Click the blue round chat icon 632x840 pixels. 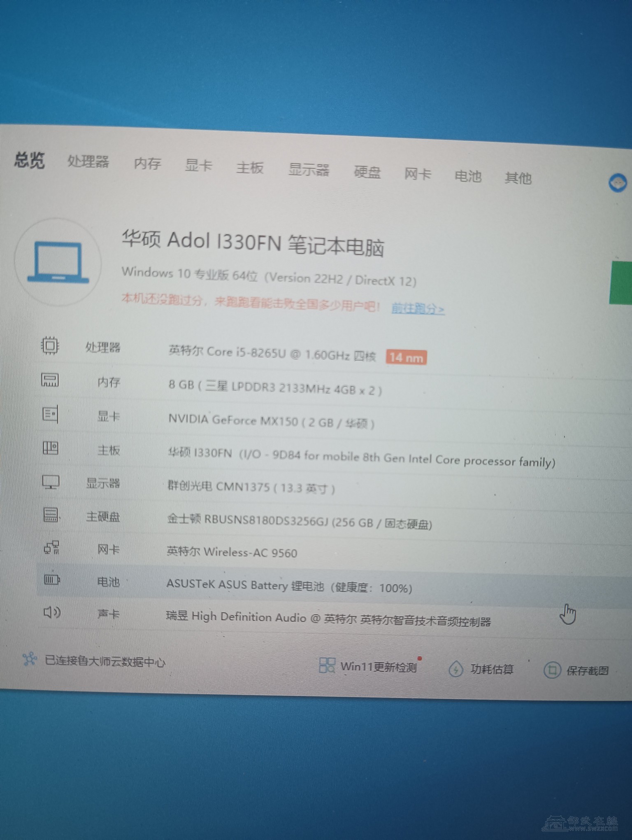(618, 182)
